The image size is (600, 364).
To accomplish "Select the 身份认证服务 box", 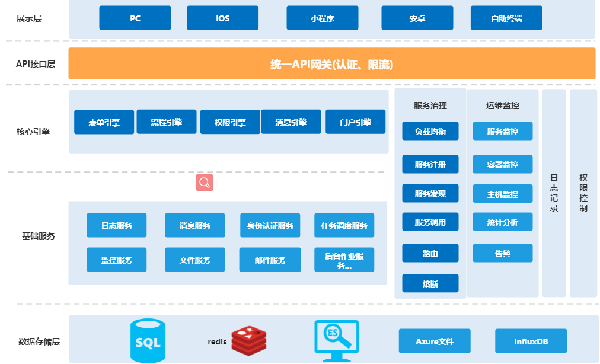I will [x=270, y=226].
